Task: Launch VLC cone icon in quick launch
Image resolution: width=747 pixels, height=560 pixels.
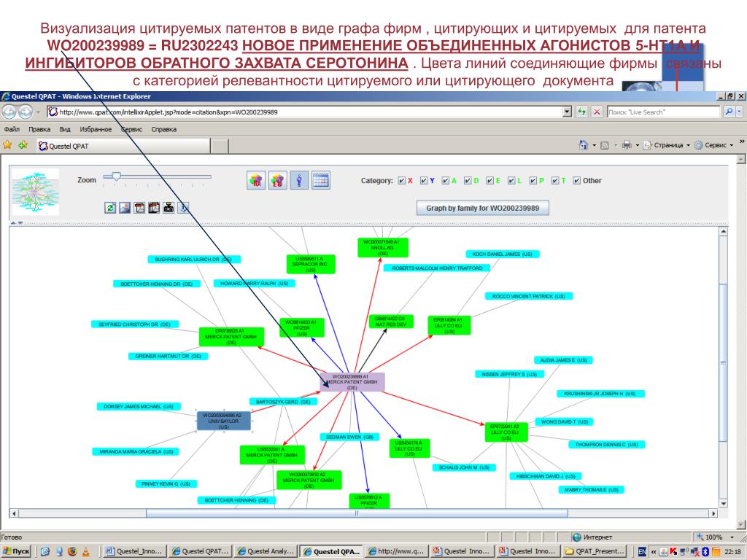Action: [86, 551]
